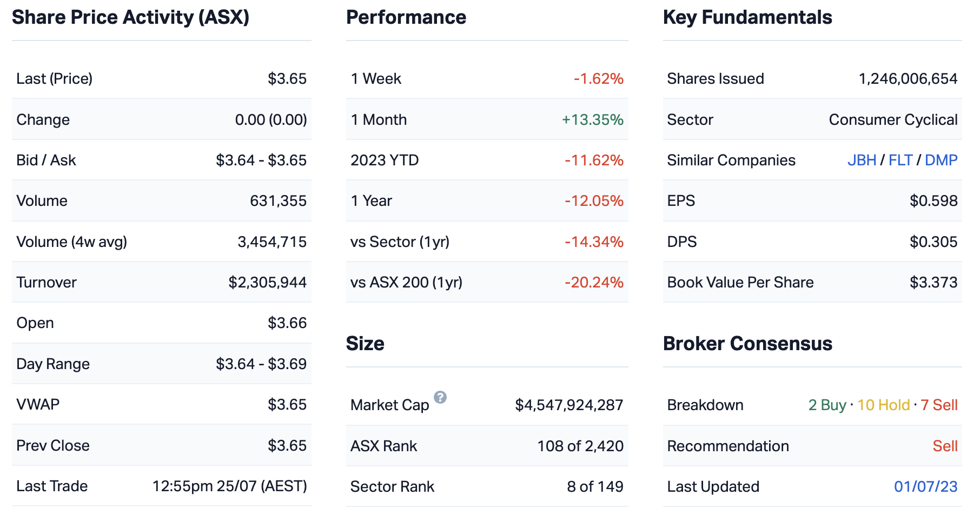
Task: Open the DMP similar company link
Action: [x=941, y=160]
